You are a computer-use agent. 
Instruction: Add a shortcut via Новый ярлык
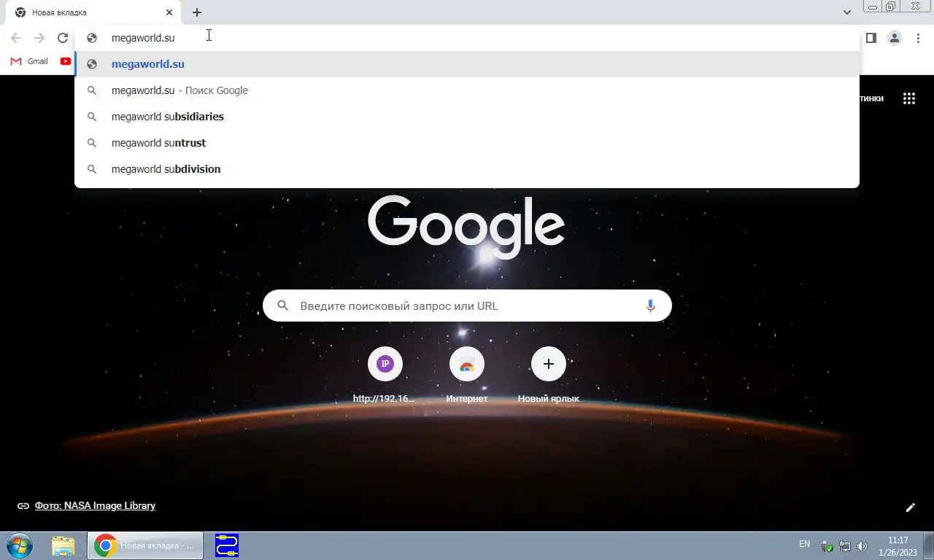pyautogui.click(x=549, y=375)
